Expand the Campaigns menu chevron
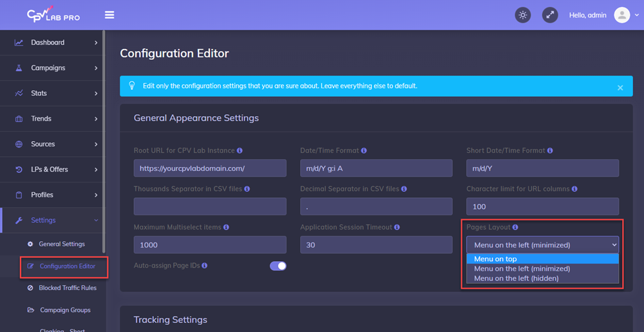Screen dimensions: 644x332 coord(96,68)
